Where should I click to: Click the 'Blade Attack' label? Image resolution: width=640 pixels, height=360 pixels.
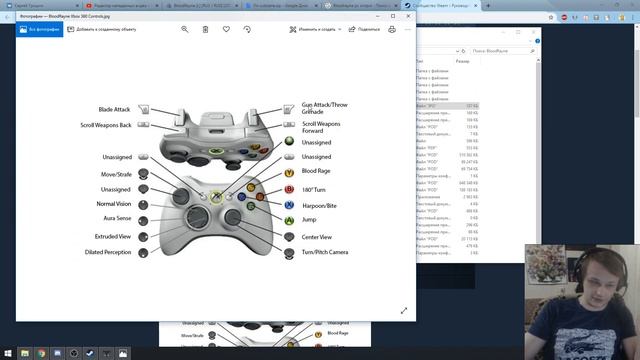114,109
